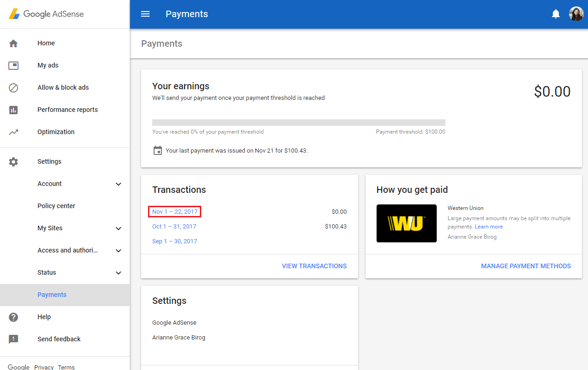588x370 pixels.
Task: Open the Terms footer link
Action: tap(66, 367)
